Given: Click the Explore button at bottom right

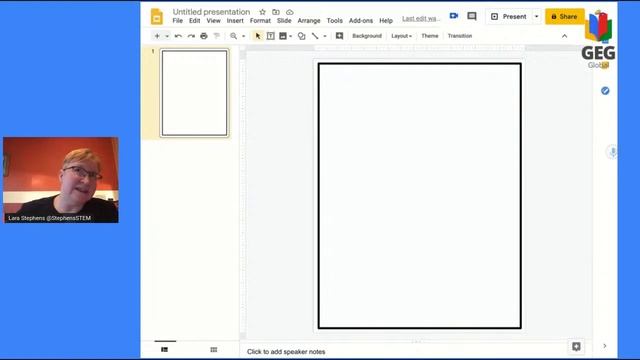Looking at the screenshot, I should pos(576,347).
